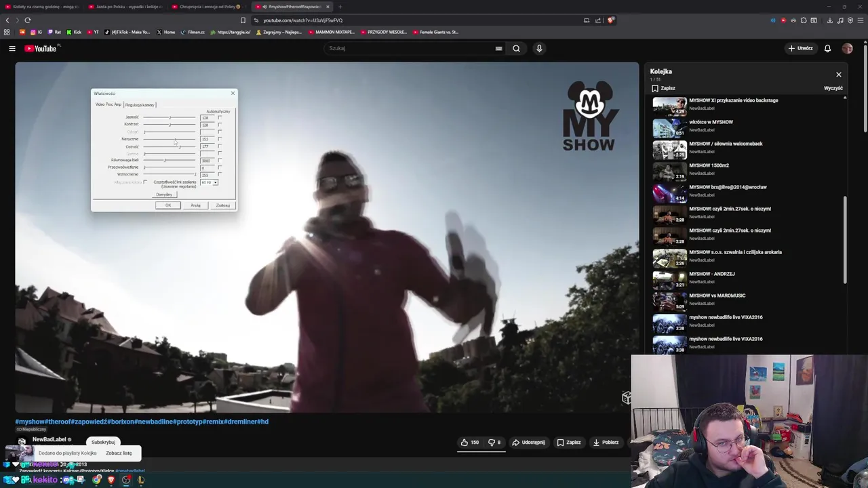The image size is (868, 488).
Task: Click Udostępnij to share video
Action: (528, 443)
